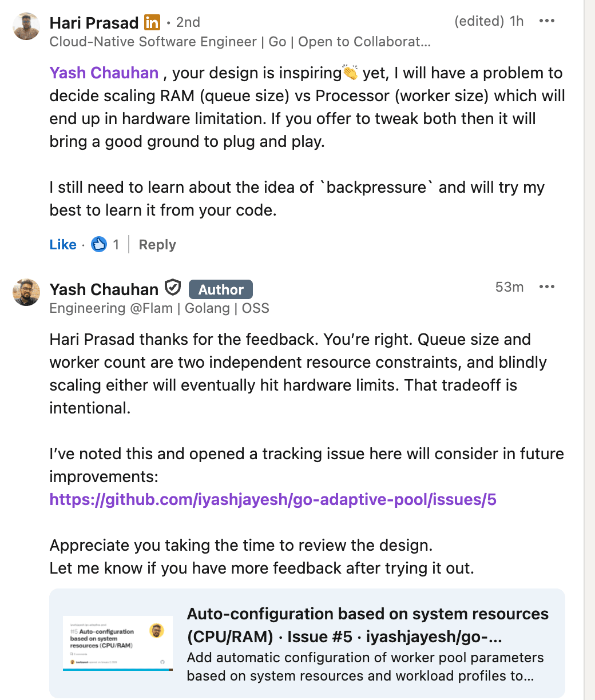Open Yash Chauhan's profile picture
The width and height of the screenshot is (595, 700).
[26, 292]
